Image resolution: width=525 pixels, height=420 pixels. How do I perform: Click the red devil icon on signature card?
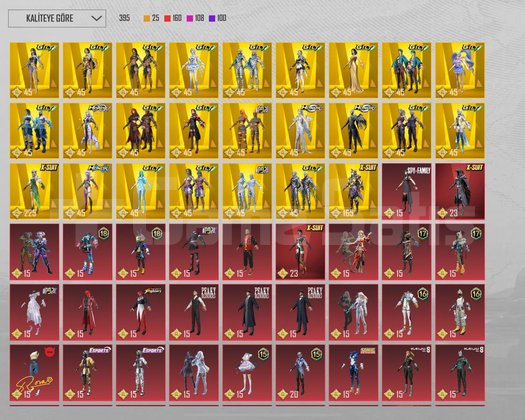point(50,352)
